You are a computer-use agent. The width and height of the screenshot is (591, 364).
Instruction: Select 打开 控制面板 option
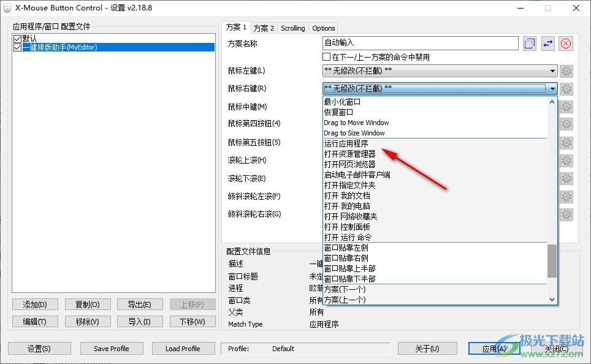coord(435,227)
